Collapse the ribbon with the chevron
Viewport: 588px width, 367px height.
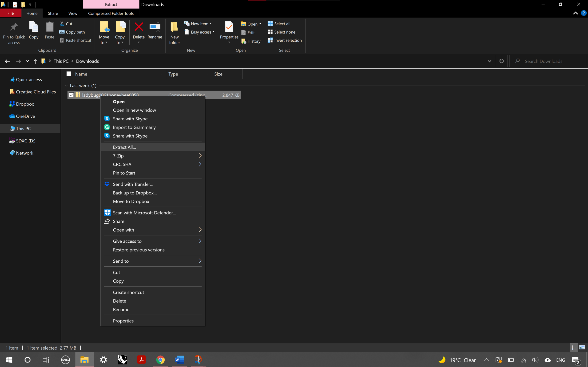pyautogui.click(x=575, y=13)
